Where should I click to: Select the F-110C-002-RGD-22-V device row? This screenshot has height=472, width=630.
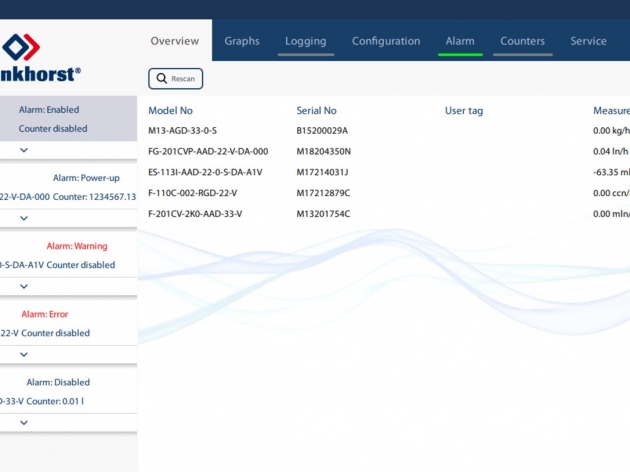(192, 193)
